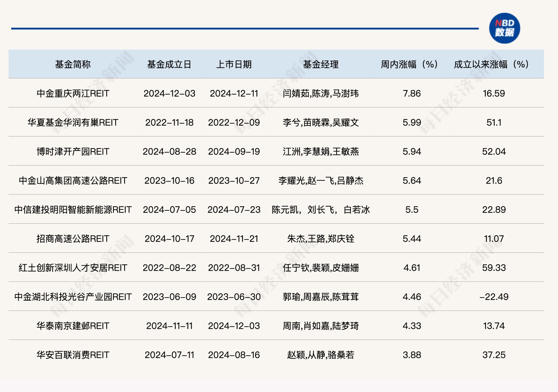Select the 7.86 weekly gain value
Screen dimensions: 558x392
point(411,94)
